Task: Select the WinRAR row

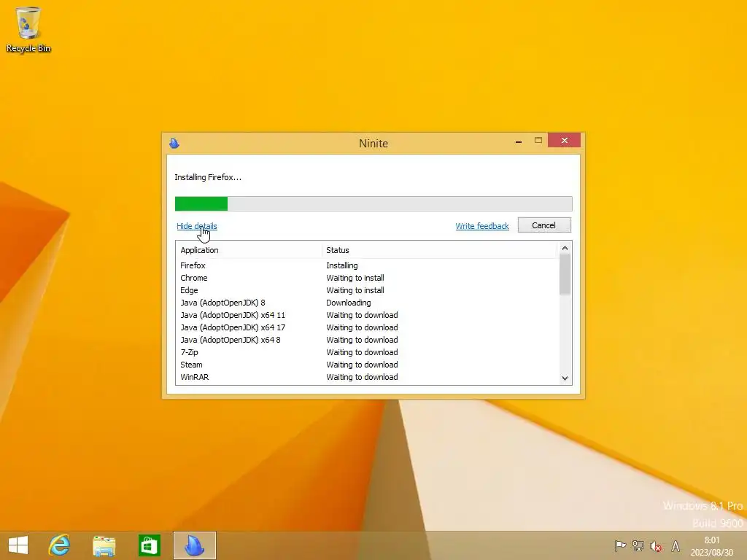Action: 368,377
